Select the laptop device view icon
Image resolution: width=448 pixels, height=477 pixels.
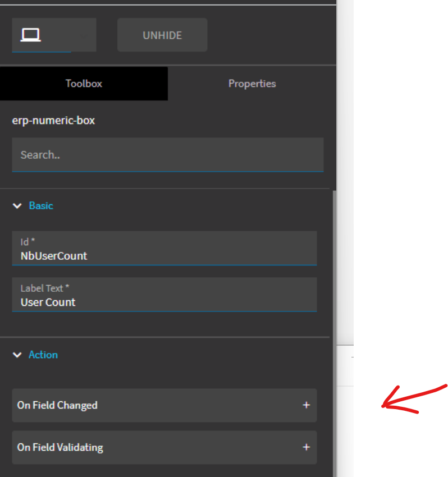31,35
